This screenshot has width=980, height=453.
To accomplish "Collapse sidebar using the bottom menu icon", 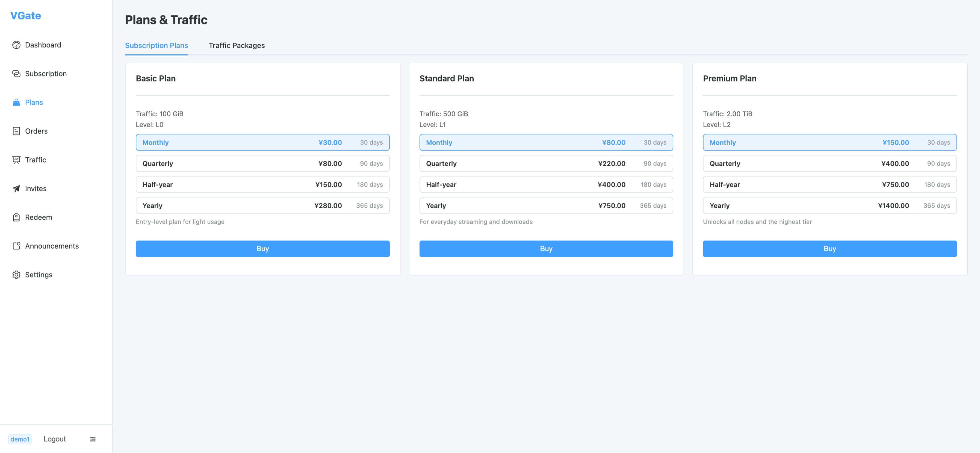I will (x=93, y=439).
